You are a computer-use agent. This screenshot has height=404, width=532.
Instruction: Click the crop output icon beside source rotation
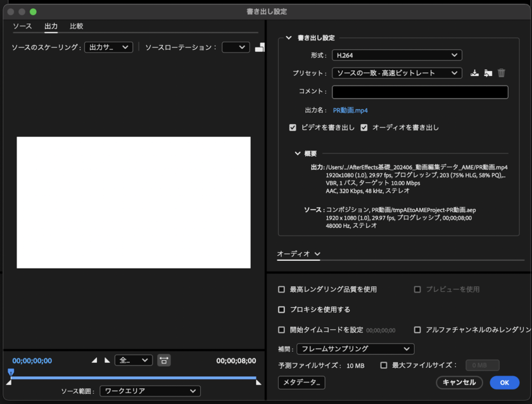click(260, 47)
